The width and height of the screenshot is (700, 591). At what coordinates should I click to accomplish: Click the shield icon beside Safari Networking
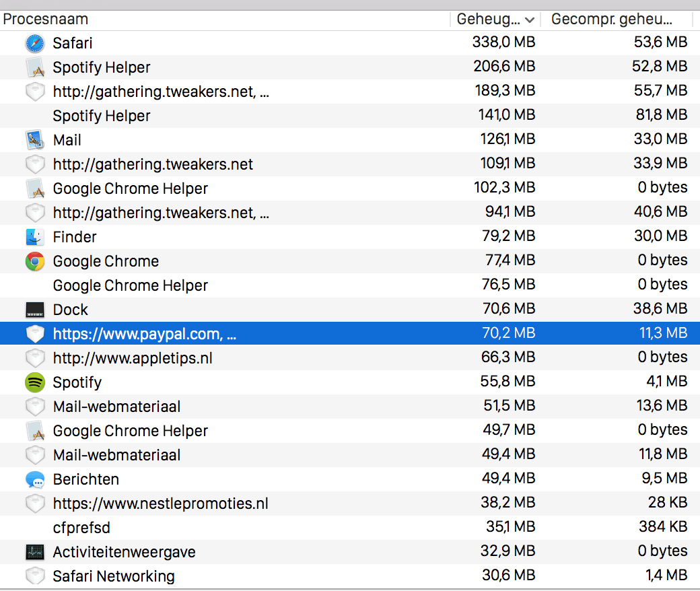tap(35, 576)
